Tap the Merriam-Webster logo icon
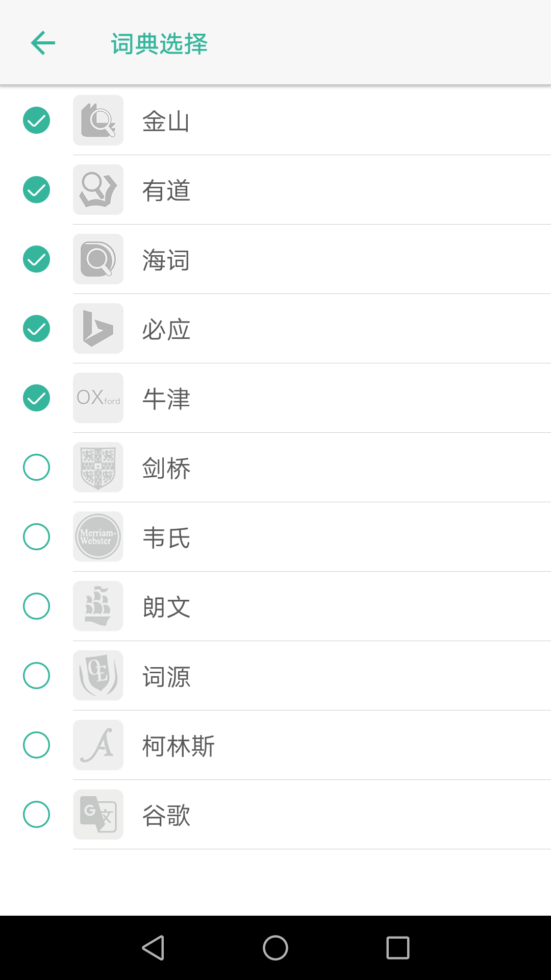 tap(98, 537)
